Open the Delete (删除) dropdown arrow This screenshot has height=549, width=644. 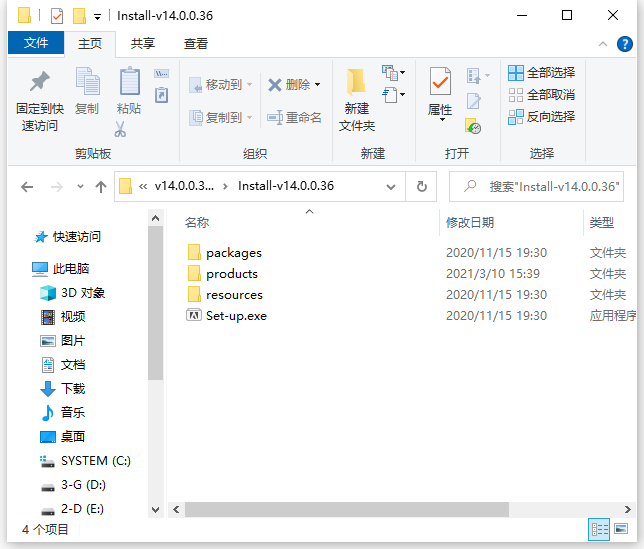(x=317, y=85)
